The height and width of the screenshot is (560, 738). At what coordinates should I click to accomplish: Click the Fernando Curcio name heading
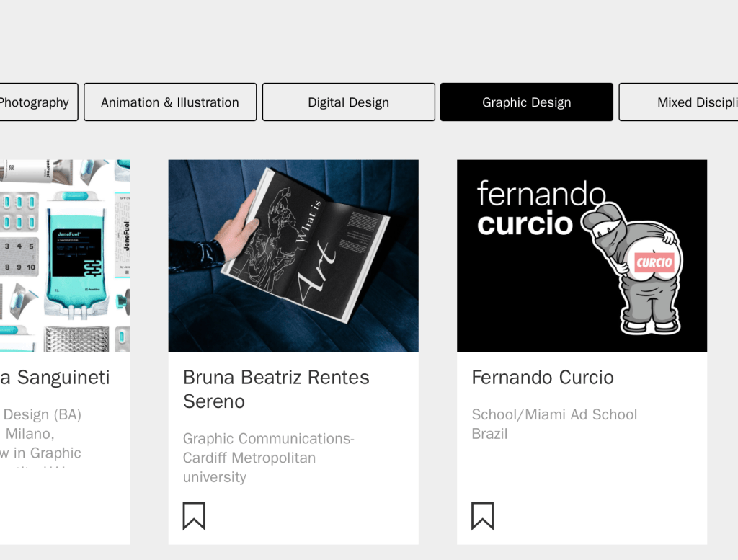(x=542, y=378)
